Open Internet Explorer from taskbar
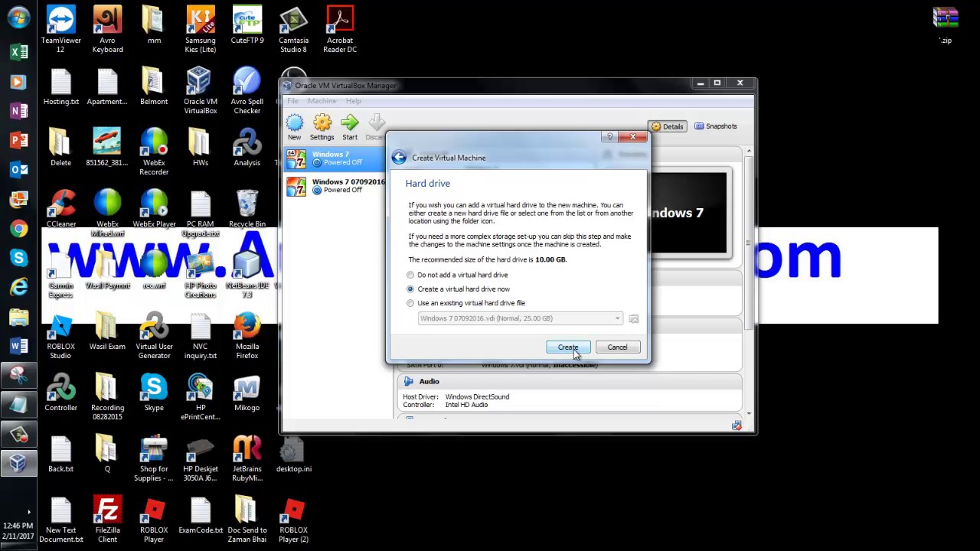The width and height of the screenshot is (980, 551). pos(18,287)
